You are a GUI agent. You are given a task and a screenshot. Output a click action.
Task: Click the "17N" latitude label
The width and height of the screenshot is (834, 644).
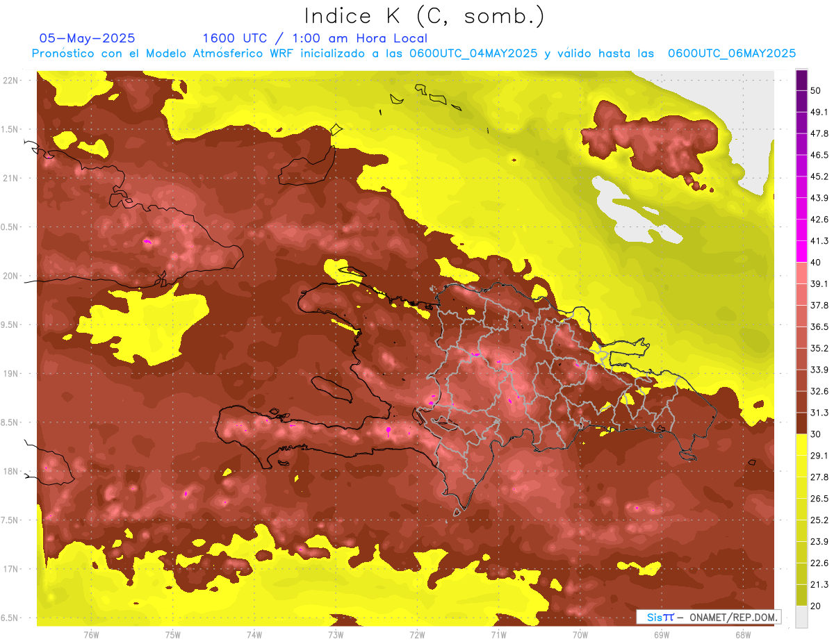pyautogui.click(x=11, y=569)
